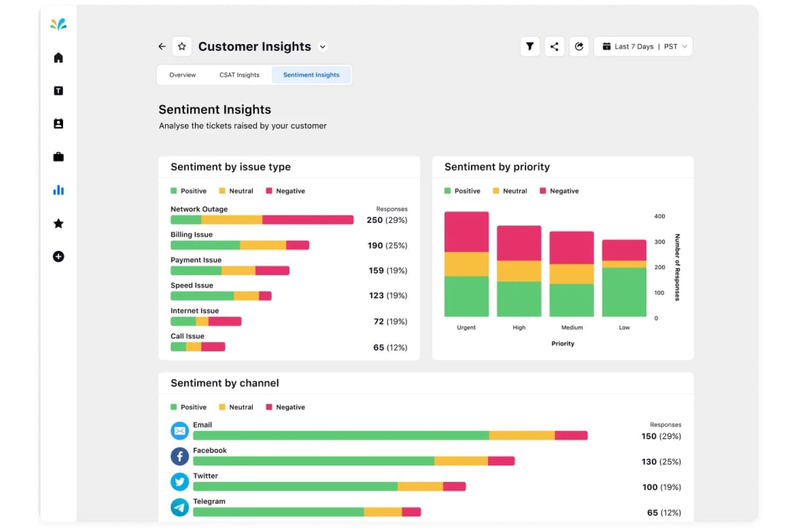Open the briefcase icon in sidebar
Image resolution: width=798 pixels, height=532 pixels.
coord(58,157)
